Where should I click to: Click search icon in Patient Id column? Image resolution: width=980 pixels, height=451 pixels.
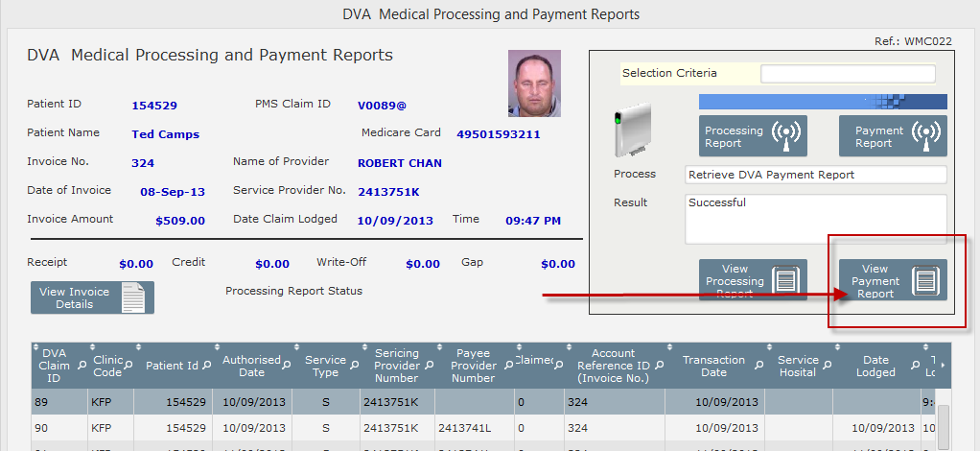(x=206, y=366)
